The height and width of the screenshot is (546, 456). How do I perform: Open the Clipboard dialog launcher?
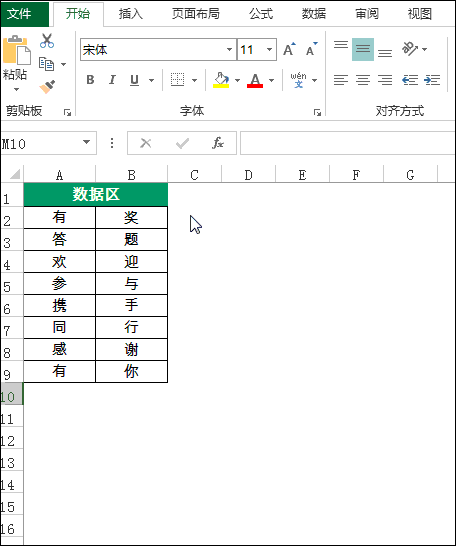[67, 112]
